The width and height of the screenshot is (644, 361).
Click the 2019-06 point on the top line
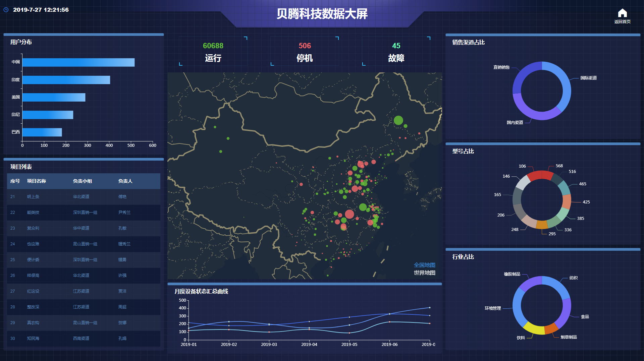pos(389,314)
